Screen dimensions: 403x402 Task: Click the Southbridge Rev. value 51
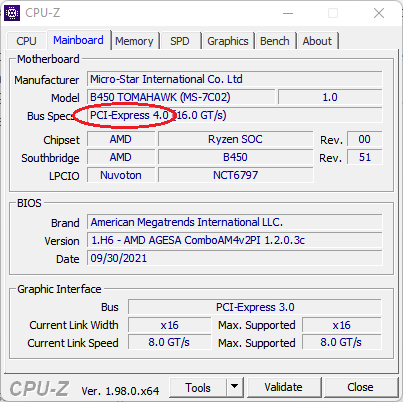point(365,157)
